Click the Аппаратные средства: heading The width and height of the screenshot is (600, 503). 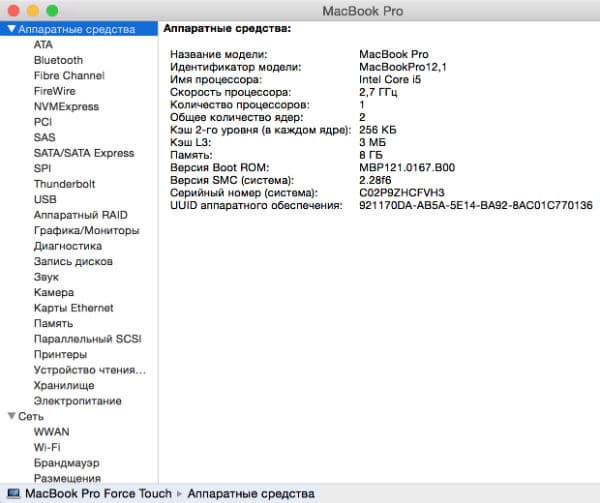pos(227,28)
